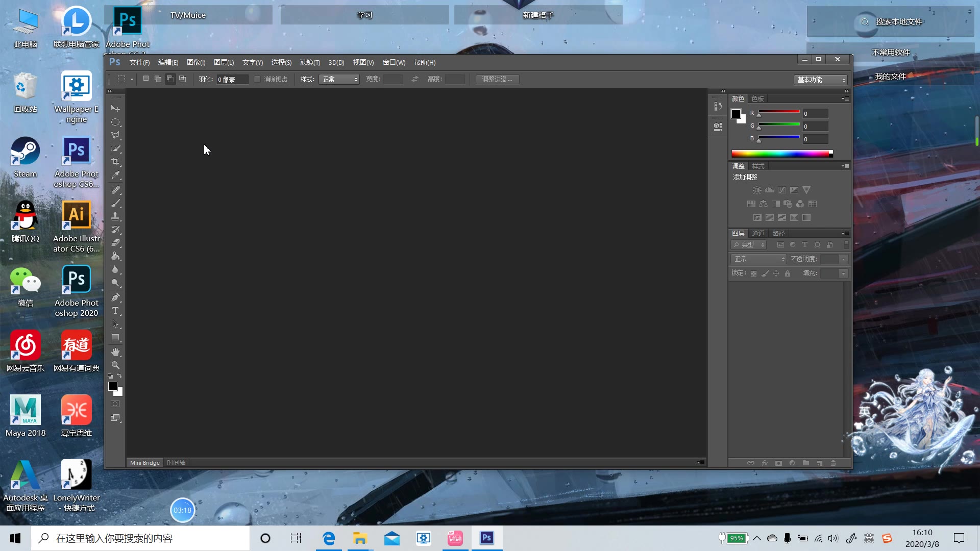Click the 调整边缘 button
The height and width of the screenshot is (551, 980).
[497, 79]
